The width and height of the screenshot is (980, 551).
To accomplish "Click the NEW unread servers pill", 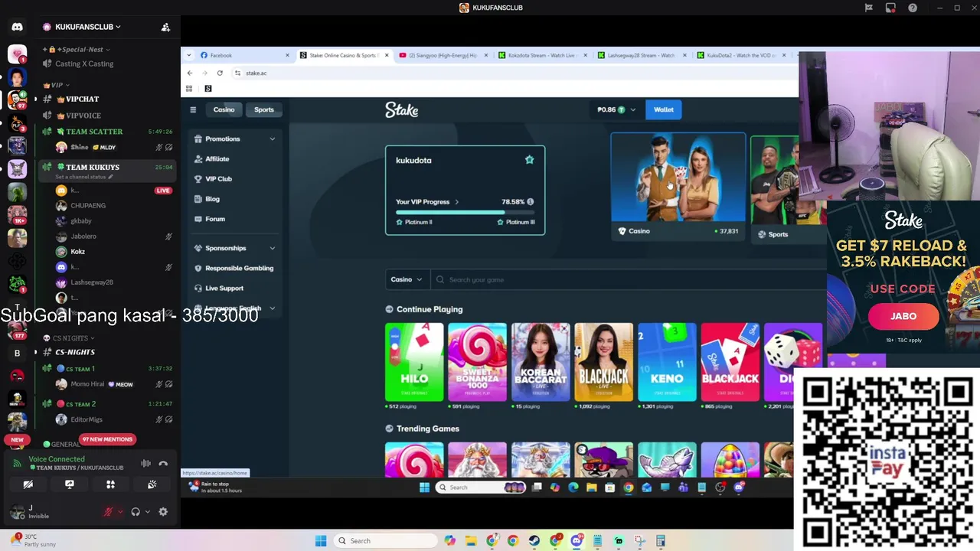I will 17,439.
